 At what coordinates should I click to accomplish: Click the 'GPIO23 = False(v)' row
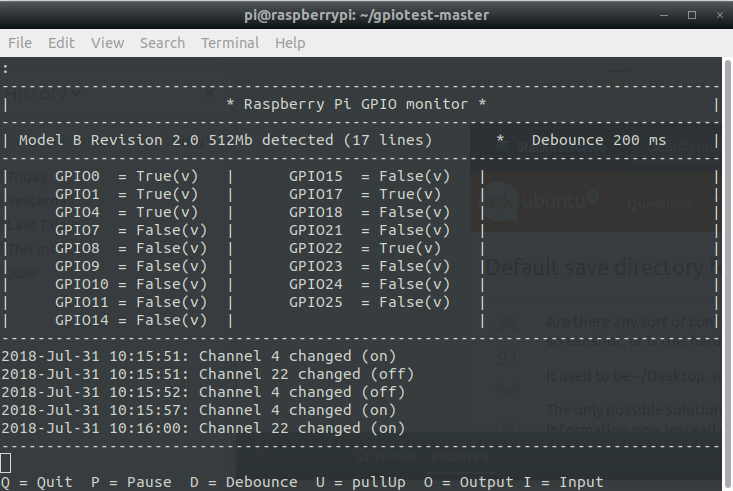coord(369,266)
